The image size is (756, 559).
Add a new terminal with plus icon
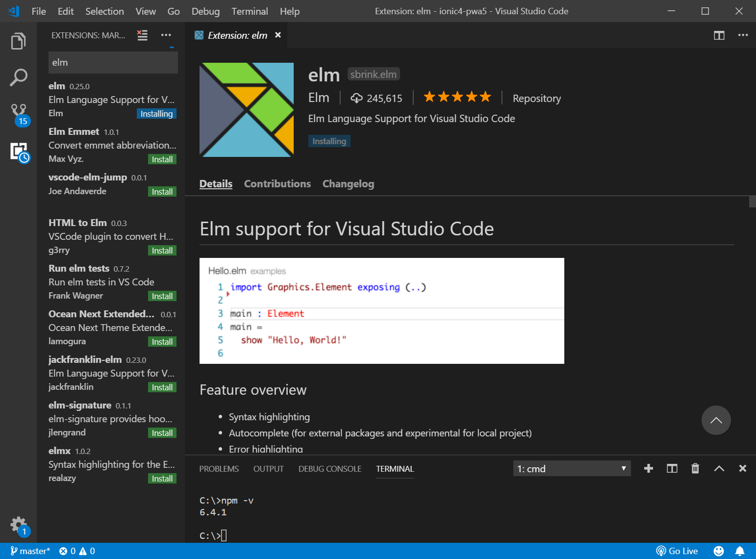648,468
